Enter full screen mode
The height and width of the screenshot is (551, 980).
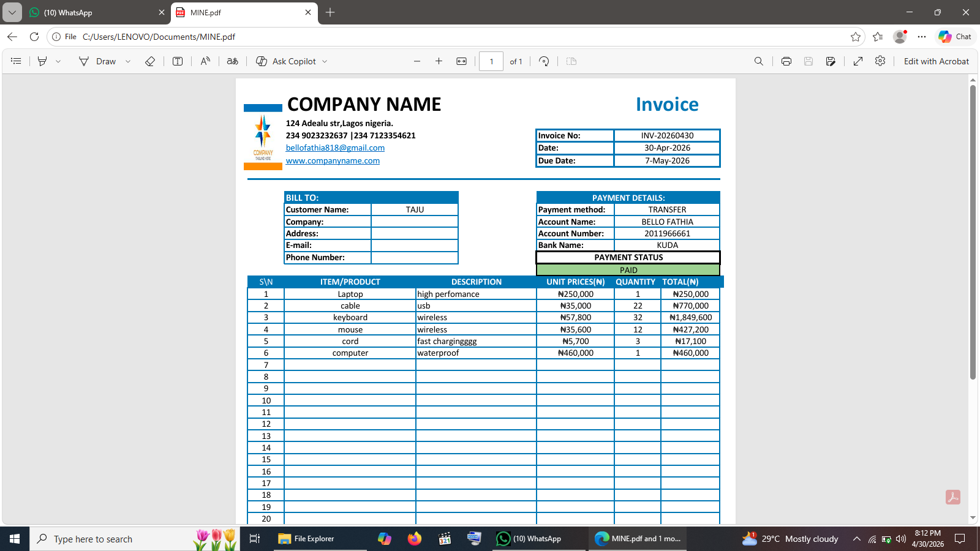858,61
